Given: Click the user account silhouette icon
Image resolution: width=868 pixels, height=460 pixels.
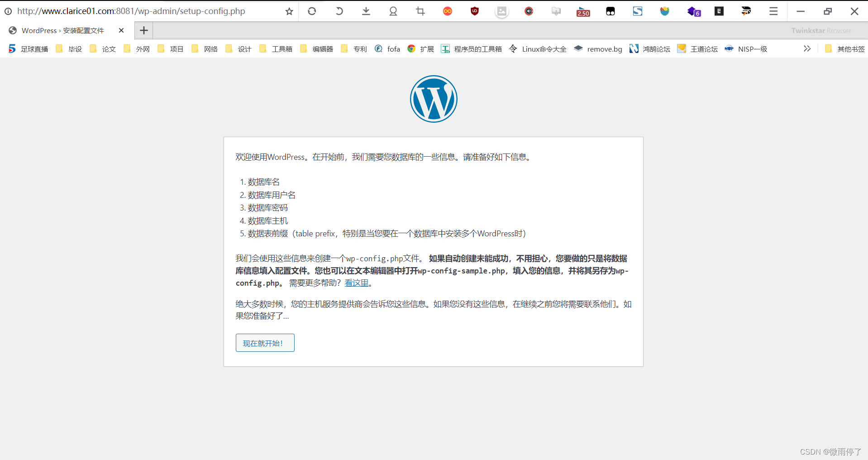Looking at the screenshot, I should coord(393,11).
